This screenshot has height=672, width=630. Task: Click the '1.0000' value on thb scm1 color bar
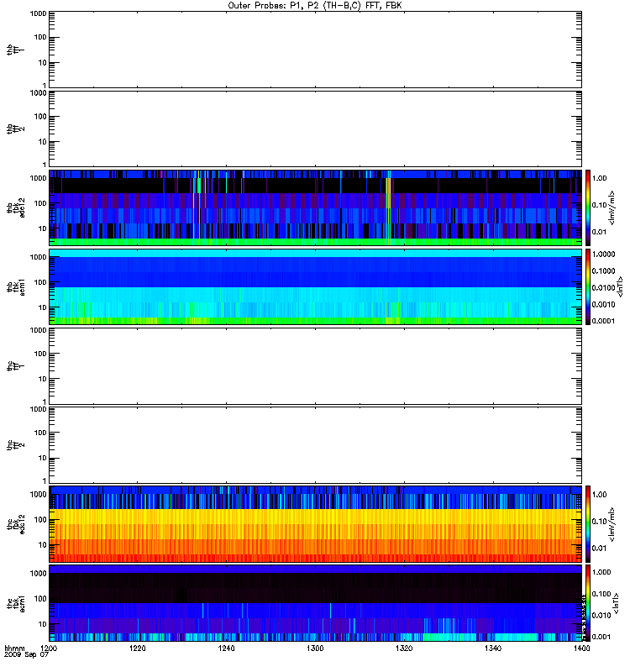pyautogui.click(x=603, y=255)
